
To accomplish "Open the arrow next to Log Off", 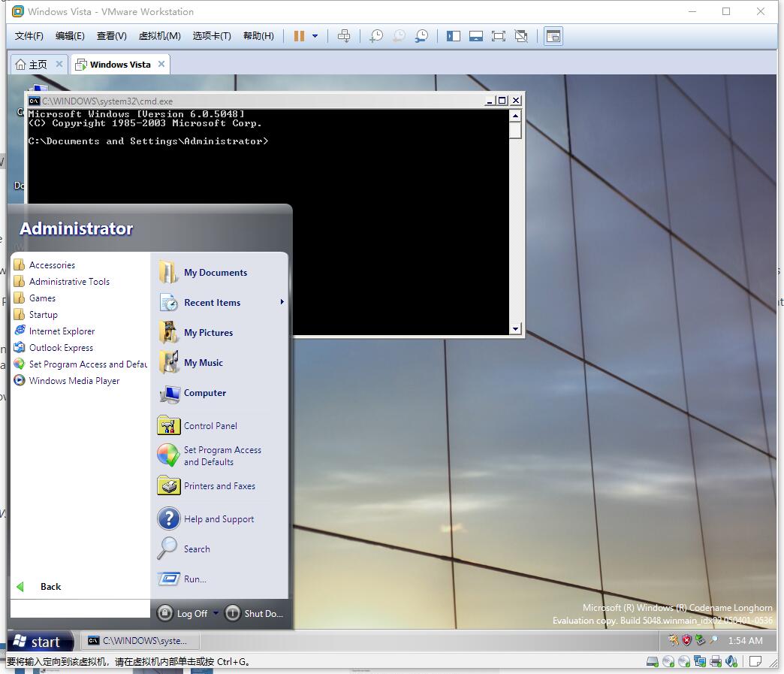I will pos(216,613).
